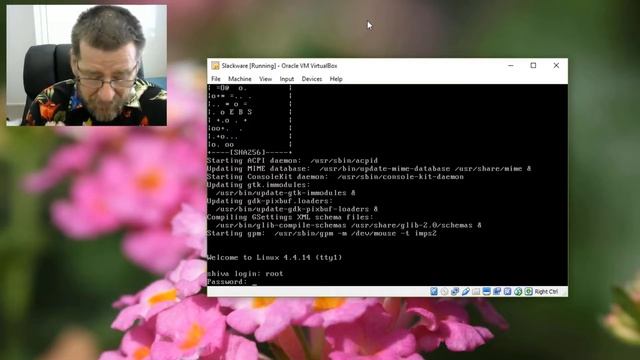Click the hard disk activity icon in status bar
Screen dimensions: 640x360
[434, 291]
